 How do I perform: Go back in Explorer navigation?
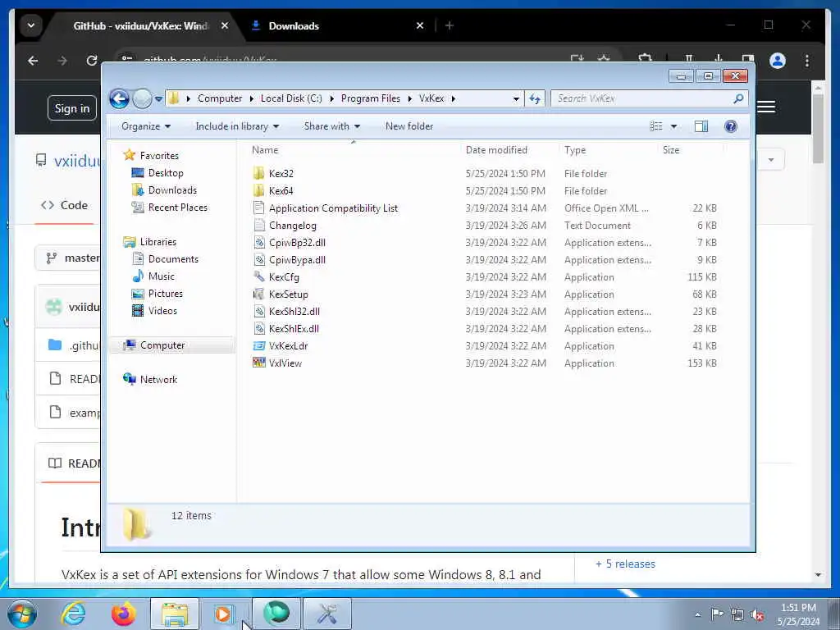coord(119,98)
